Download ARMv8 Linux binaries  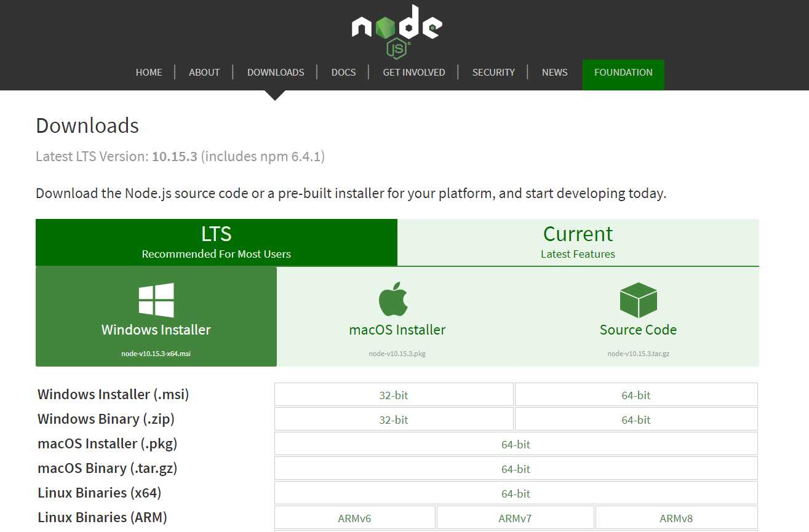click(x=677, y=518)
